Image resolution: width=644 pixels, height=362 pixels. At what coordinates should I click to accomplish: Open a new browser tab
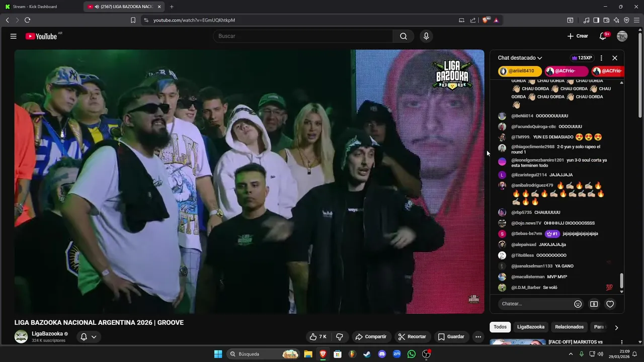172,7
